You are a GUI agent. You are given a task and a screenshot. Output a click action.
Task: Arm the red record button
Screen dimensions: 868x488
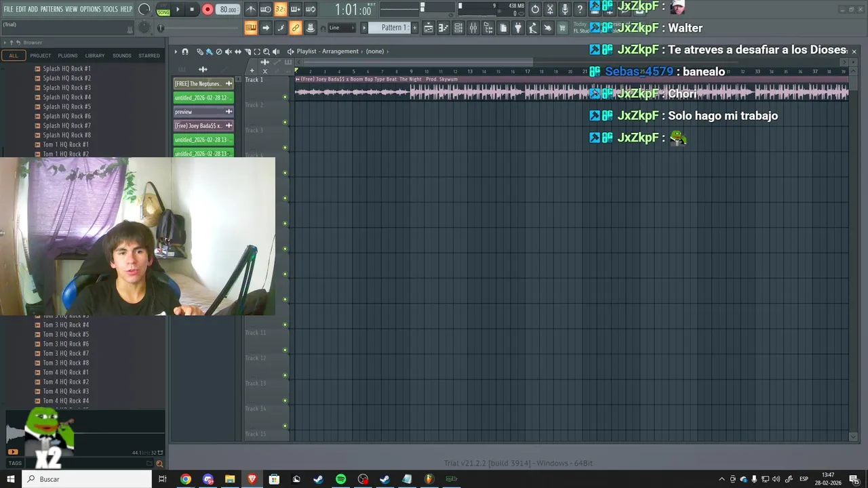(x=208, y=9)
